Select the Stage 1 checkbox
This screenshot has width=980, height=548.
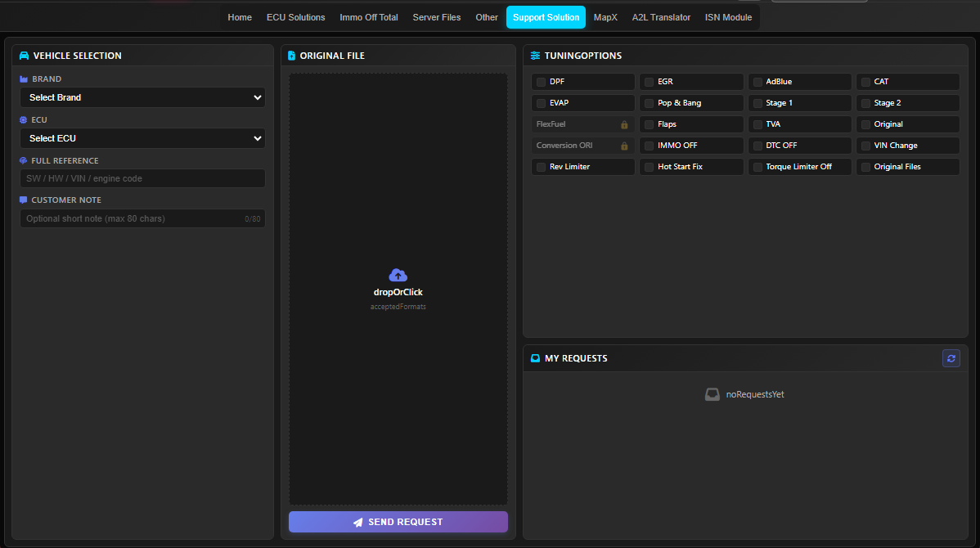pyautogui.click(x=757, y=103)
